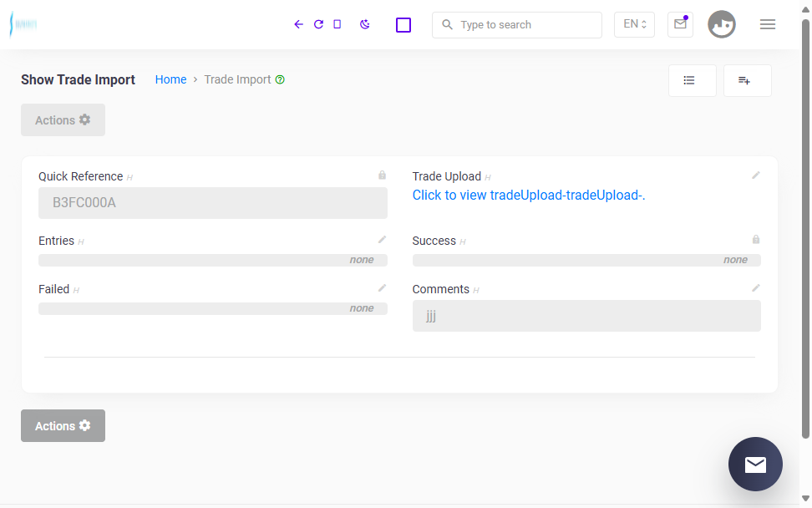Click the app logo
The image size is (812, 508).
23,24
